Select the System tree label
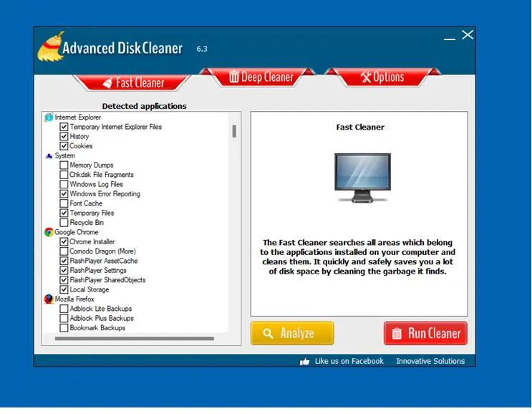 (x=65, y=155)
